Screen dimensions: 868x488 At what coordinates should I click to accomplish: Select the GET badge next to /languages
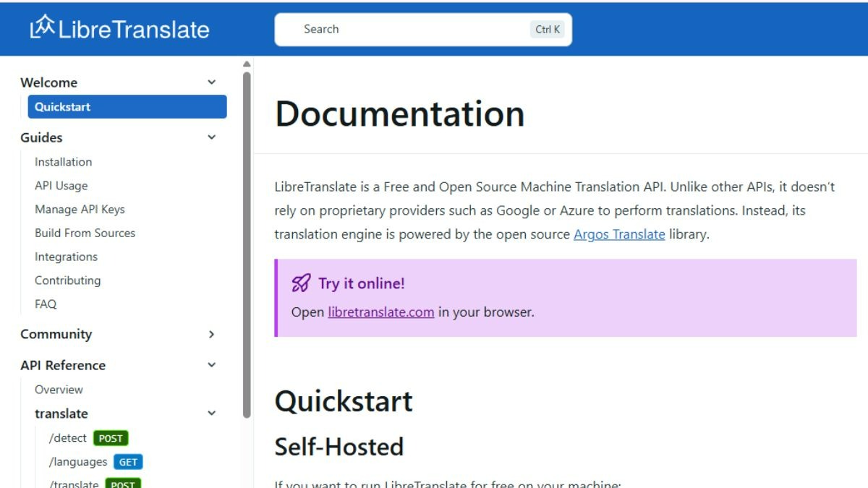pos(127,461)
